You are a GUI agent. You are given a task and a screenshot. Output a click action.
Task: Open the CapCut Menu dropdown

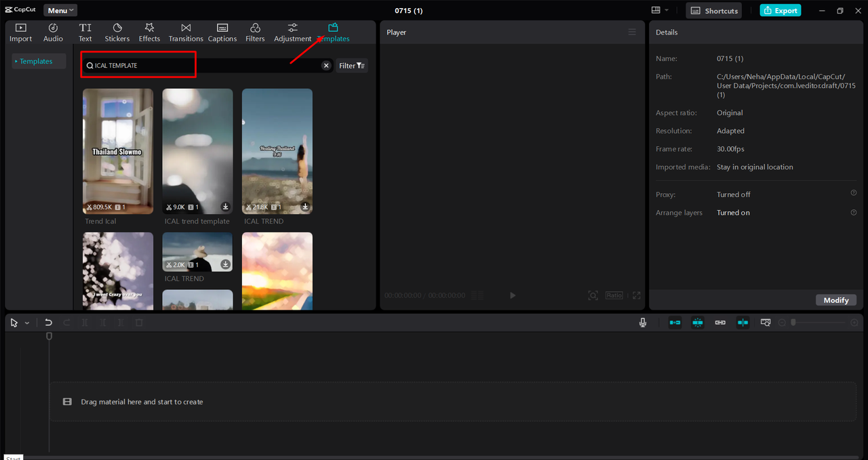[x=60, y=10]
